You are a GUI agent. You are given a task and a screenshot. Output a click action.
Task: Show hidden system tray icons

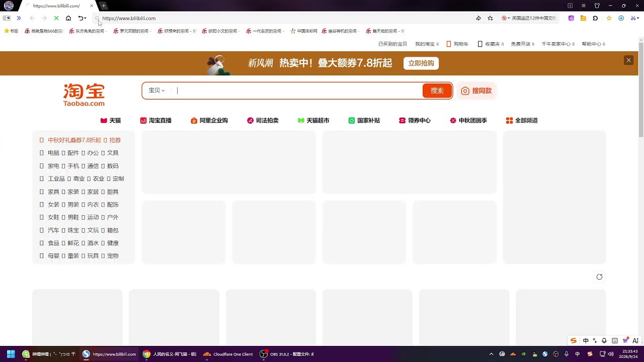492,354
